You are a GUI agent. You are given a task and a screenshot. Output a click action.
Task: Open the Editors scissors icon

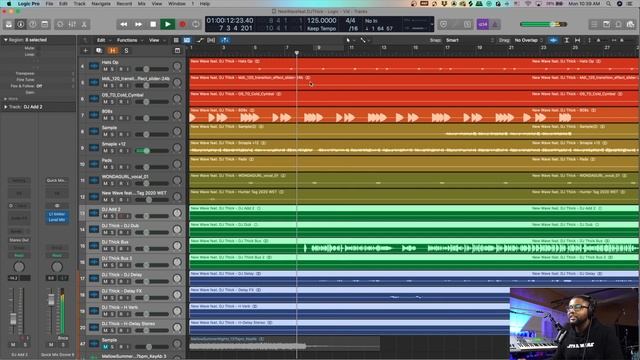click(84, 24)
